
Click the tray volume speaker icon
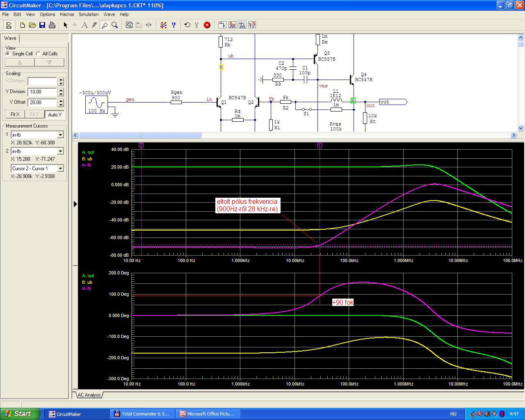[487, 414]
